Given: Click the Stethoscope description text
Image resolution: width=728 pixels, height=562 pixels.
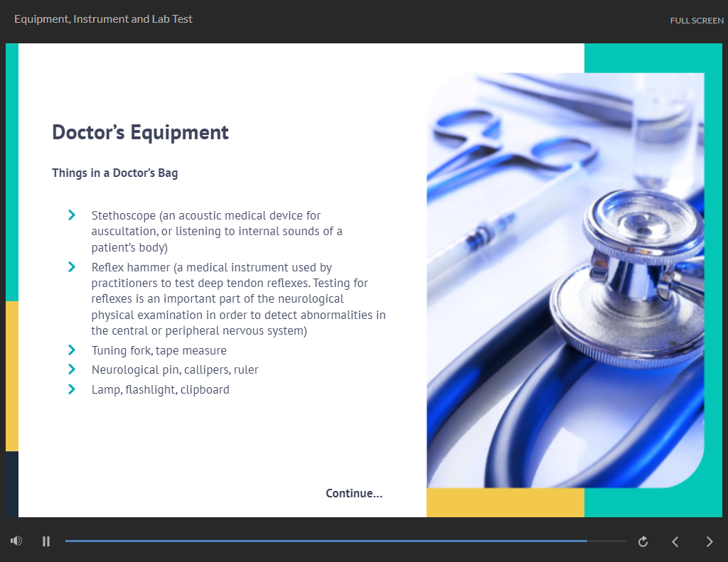Looking at the screenshot, I should (217, 232).
